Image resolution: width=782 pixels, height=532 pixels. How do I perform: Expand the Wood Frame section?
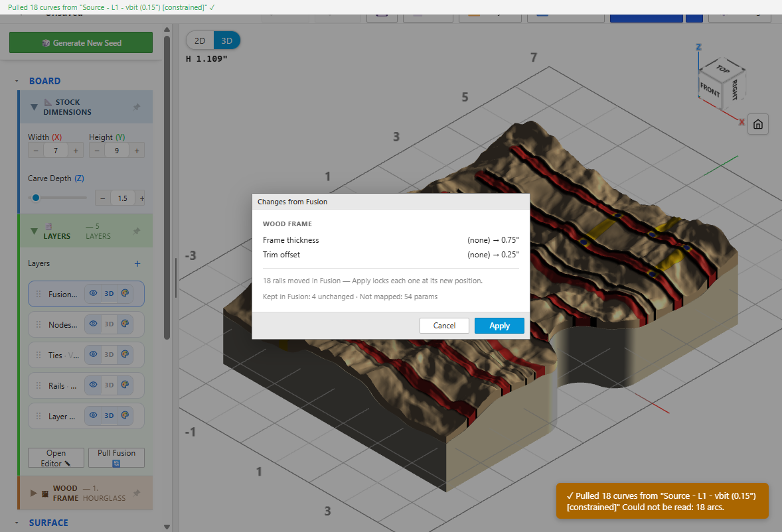tap(33, 493)
